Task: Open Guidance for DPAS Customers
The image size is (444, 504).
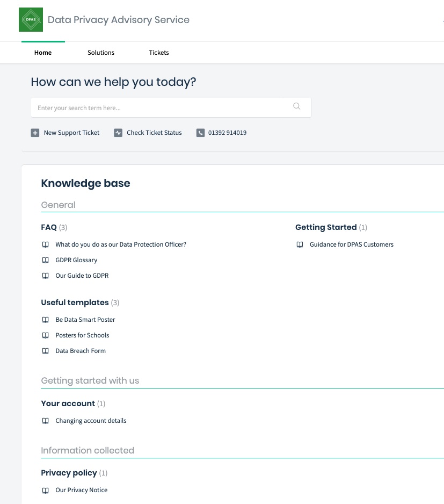Action: pos(352,244)
